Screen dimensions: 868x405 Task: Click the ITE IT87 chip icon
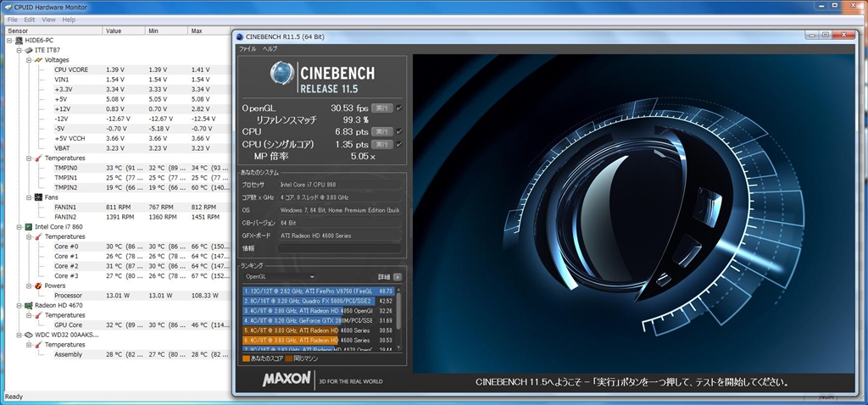pos(29,50)
